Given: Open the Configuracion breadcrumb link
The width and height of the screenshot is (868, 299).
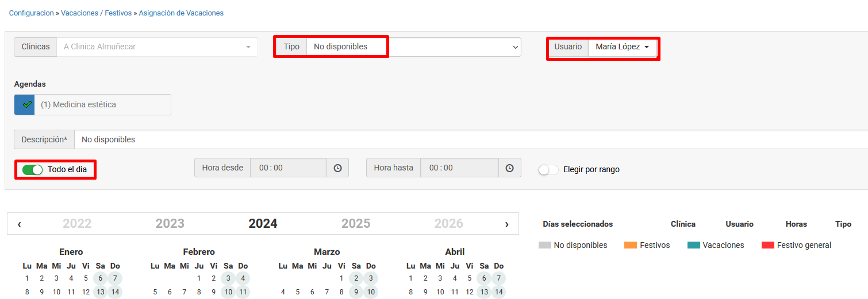Looking at the screenshot, I should 31,13.
